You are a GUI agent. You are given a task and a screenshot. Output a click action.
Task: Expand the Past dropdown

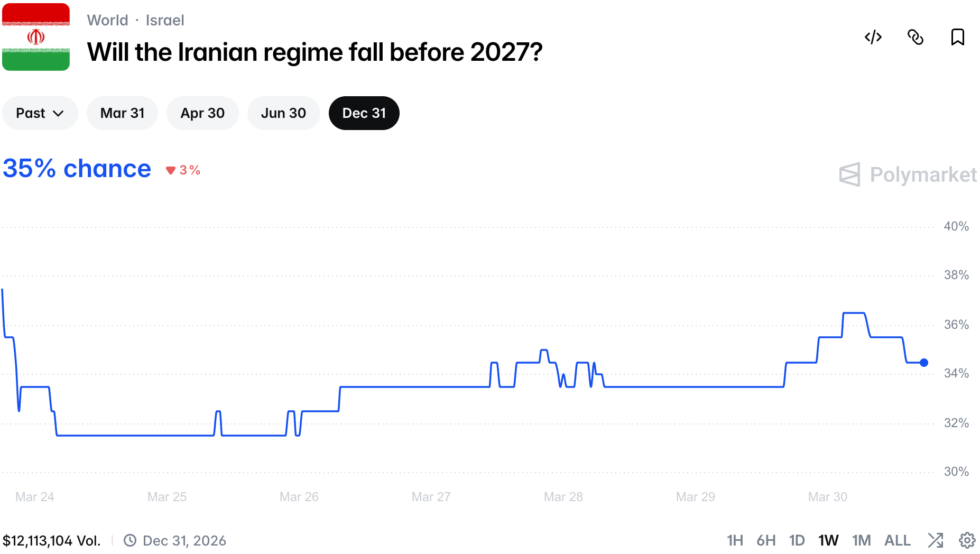click(40, 113)
